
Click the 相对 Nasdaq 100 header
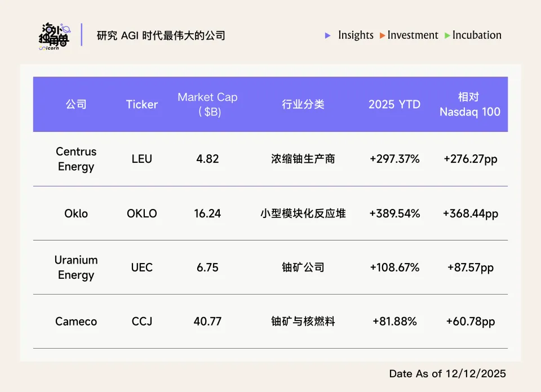pyautogui.click(x=470, y=104)
